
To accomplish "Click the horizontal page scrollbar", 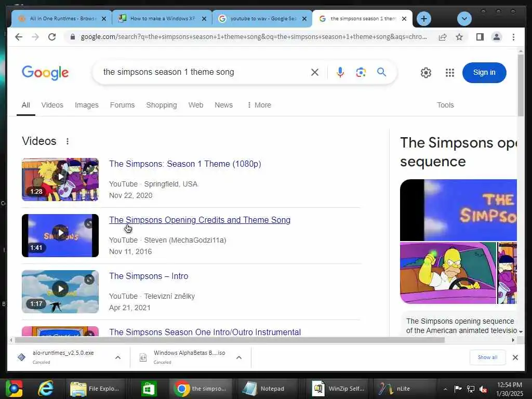I will [x=230, y=340].
